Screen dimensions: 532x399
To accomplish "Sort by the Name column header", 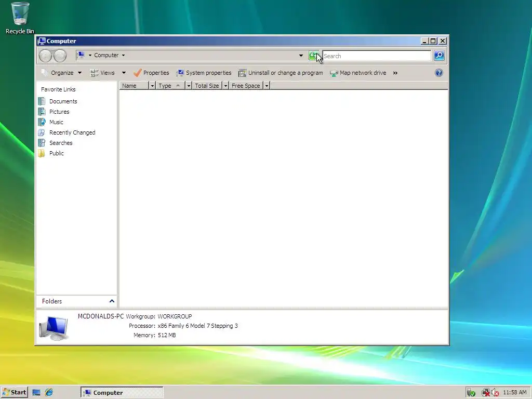I will pos(135,86).
